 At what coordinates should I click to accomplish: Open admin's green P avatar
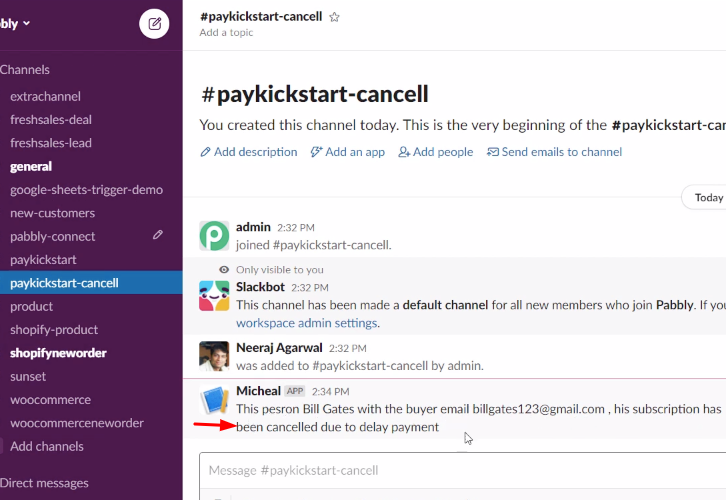[214, 236]
